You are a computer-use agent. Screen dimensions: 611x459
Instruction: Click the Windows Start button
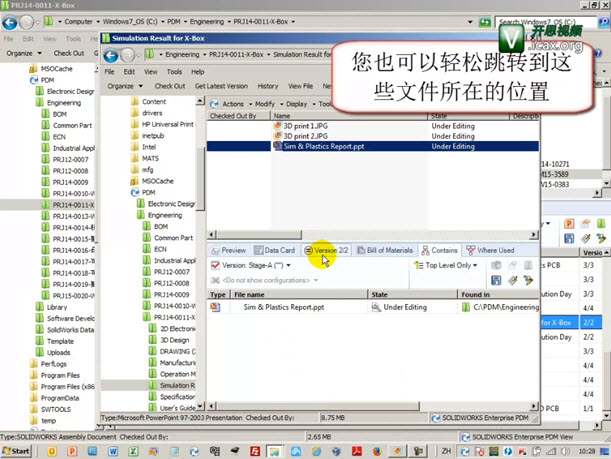[16, 451]
